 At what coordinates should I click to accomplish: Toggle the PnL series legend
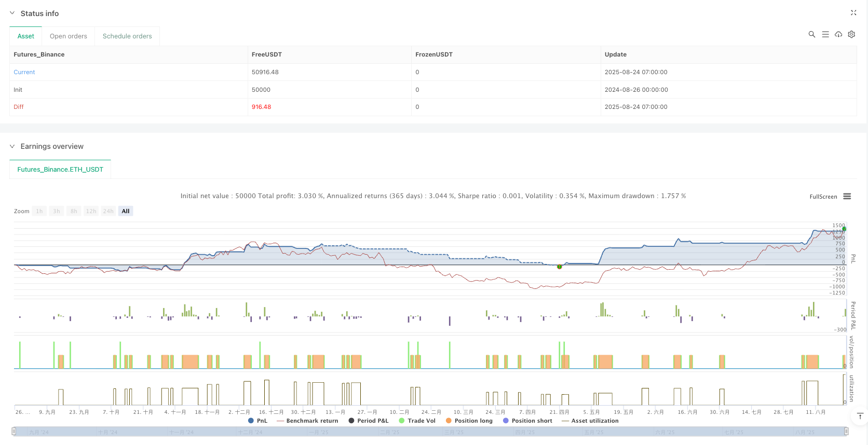pos(258,421)
